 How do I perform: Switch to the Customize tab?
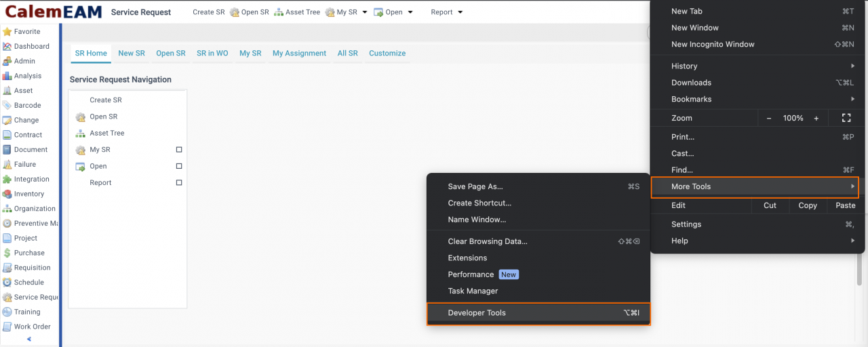pyautogui.click(x=387, y=53)
